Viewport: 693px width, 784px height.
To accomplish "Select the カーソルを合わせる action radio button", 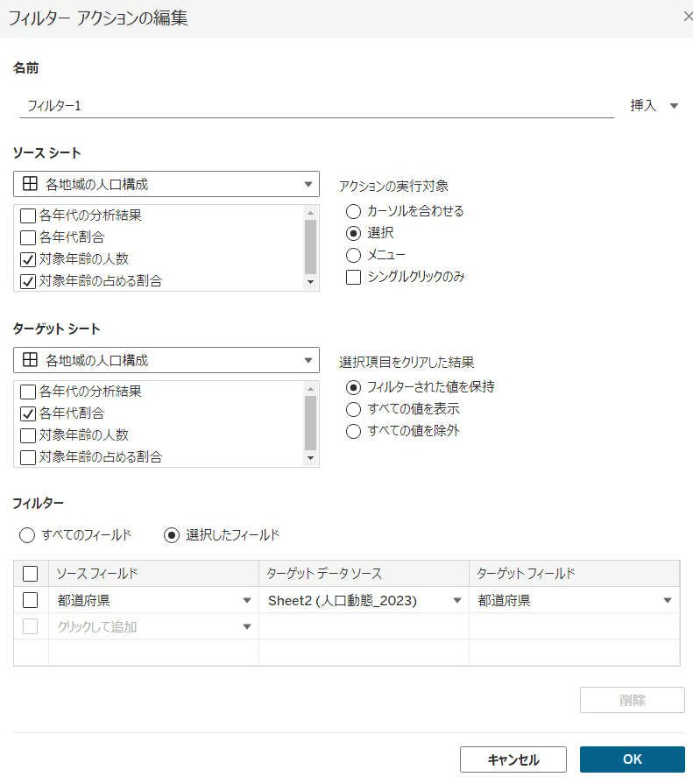I will pyautogui.click(x=353, y=211).
